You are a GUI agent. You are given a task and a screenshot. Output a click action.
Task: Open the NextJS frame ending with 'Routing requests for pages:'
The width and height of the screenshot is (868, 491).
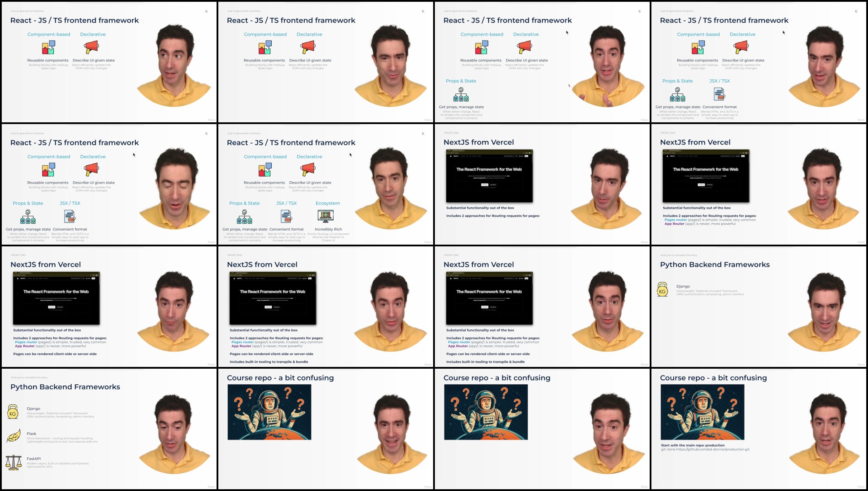coord(542,184)
